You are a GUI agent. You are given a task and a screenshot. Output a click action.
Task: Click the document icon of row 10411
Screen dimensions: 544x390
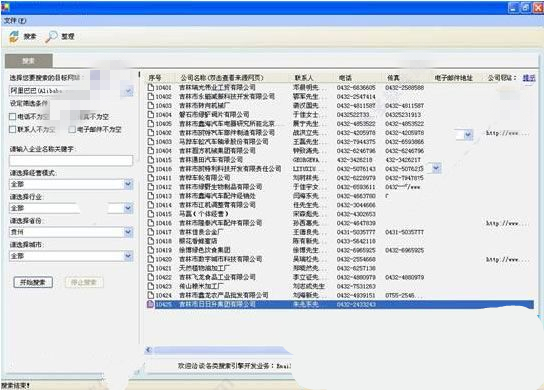151,178
